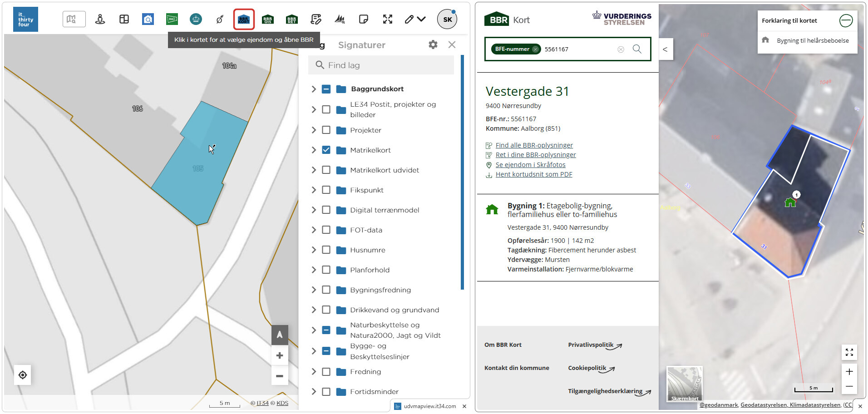Activate the street view person icon
868x414 pixels.
pos(100,19)
